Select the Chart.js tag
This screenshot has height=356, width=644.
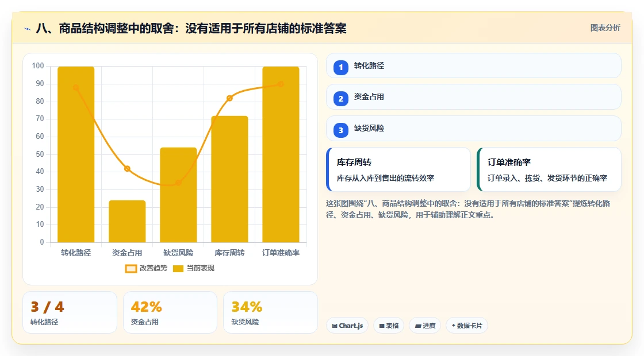pyautogui.click(x=347, y=326)
